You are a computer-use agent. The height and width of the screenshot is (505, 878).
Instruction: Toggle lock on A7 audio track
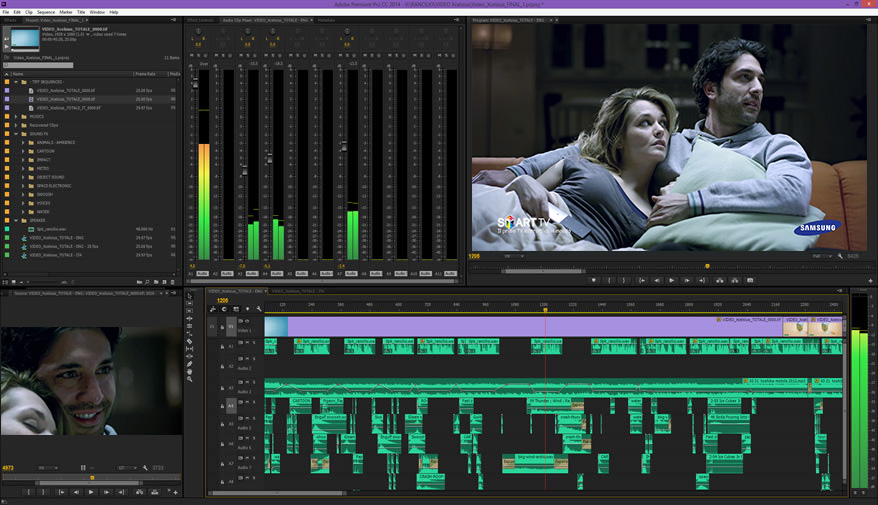(x=222, y=464)
